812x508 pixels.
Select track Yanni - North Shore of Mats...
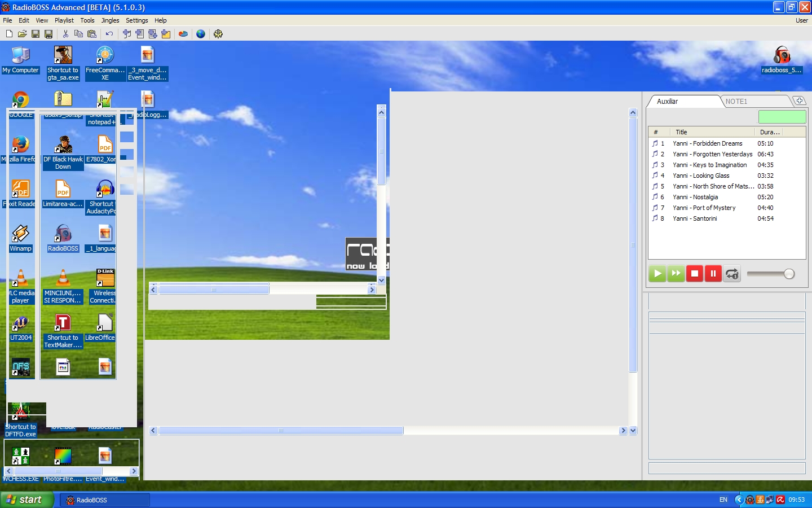click(x=727, y=186)
